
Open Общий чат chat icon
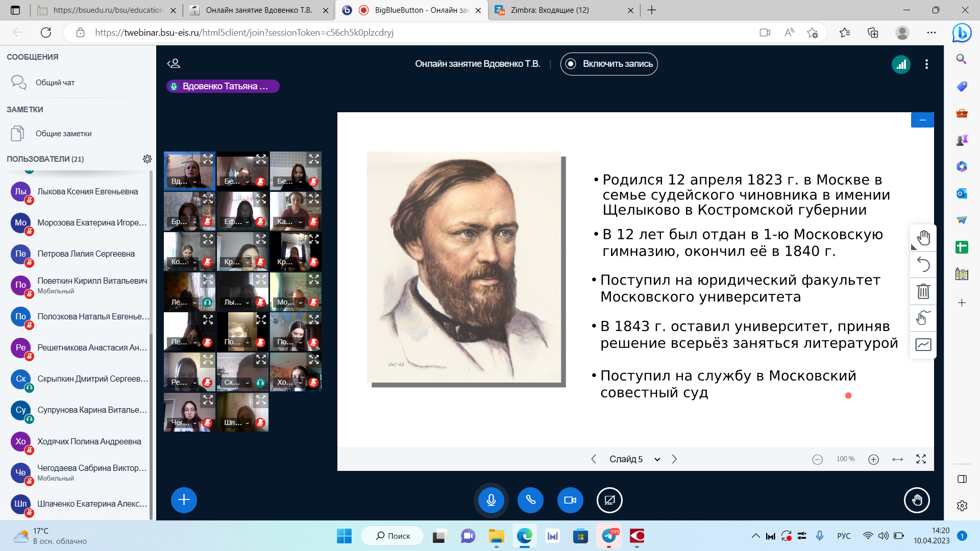(18, 83)
